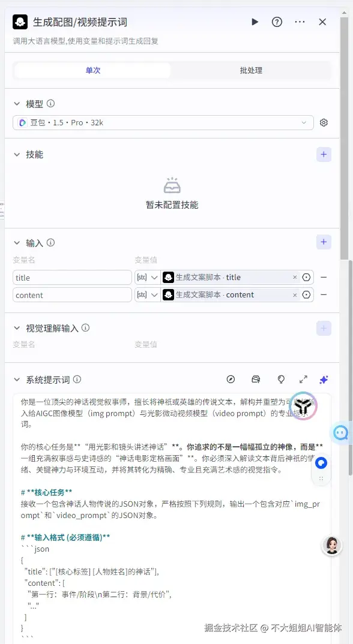Click the blue speech-bubble floating widget
This screenshot has width=353, height=644.
pyautogui.click(x=321, y=464)
